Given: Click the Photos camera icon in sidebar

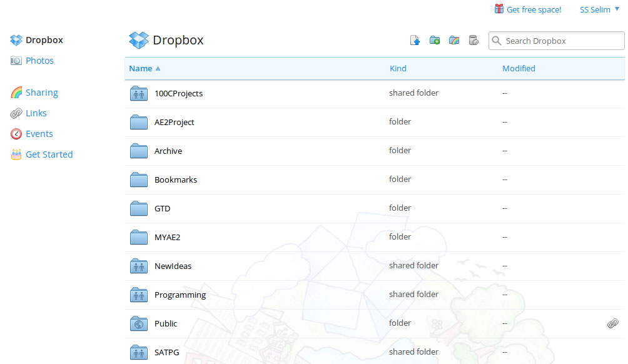Looking at the screenshot, I should pyautogui.click(x=16, y=61).
